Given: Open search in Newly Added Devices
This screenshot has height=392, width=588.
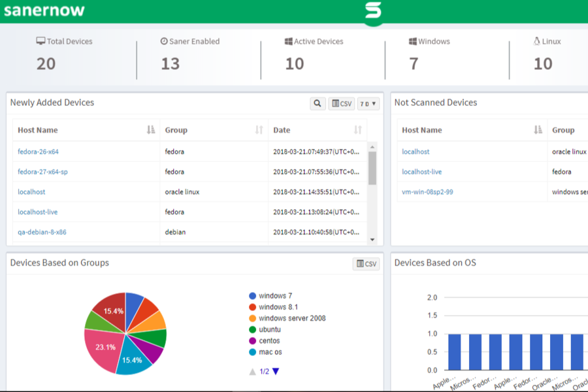Looking at the screenshot, I should click(x=318, y=103).
